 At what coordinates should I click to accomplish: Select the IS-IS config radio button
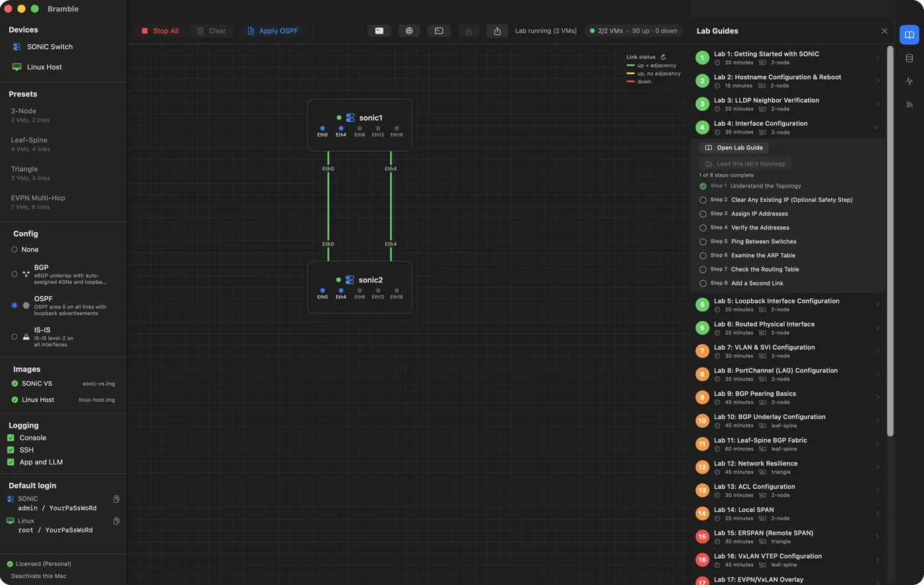point(15,336)
